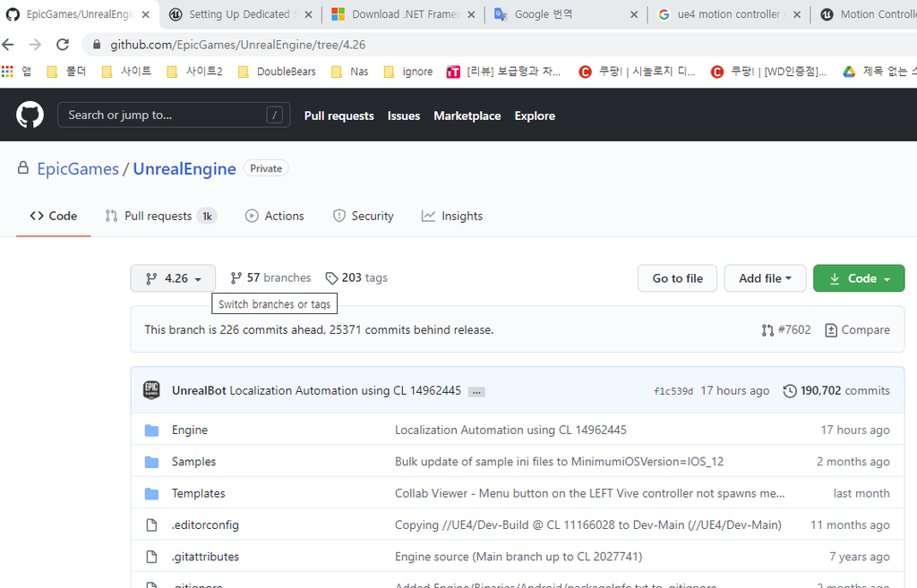Select the Code repository tab
Screen dimensions: 917x588
(53, 216)
